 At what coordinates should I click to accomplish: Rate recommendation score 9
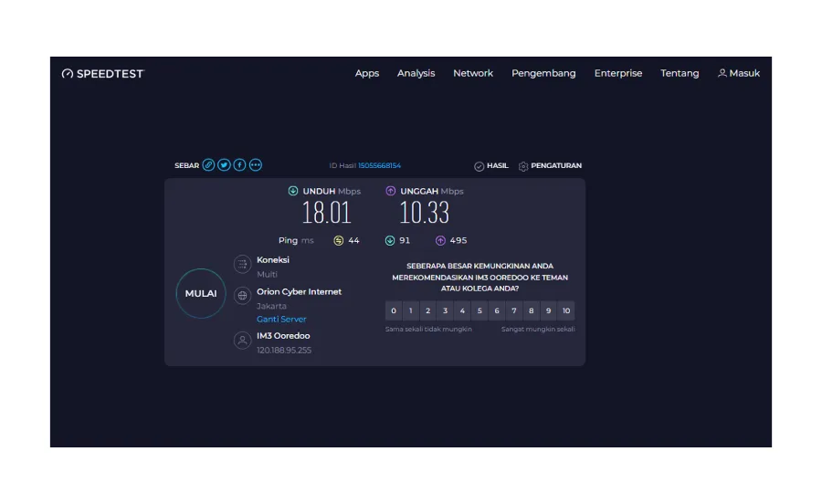coord(548,310)
